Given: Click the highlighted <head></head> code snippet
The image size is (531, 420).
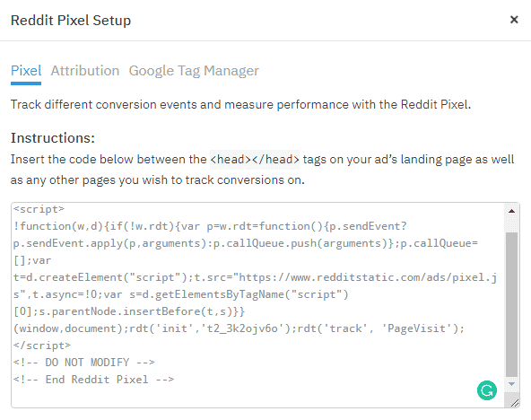Looking at the screenshot, I should click(255, 159).
